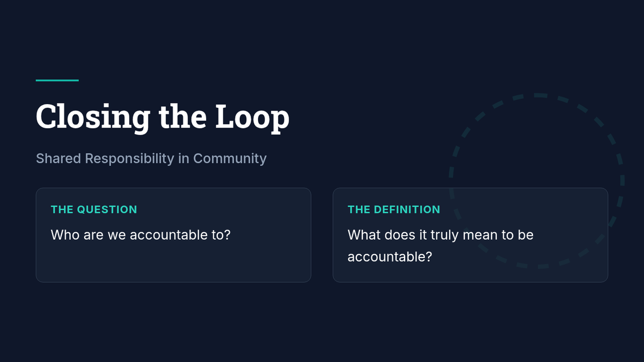Click the word "QUESTION" in the left card label

(107, 209)
